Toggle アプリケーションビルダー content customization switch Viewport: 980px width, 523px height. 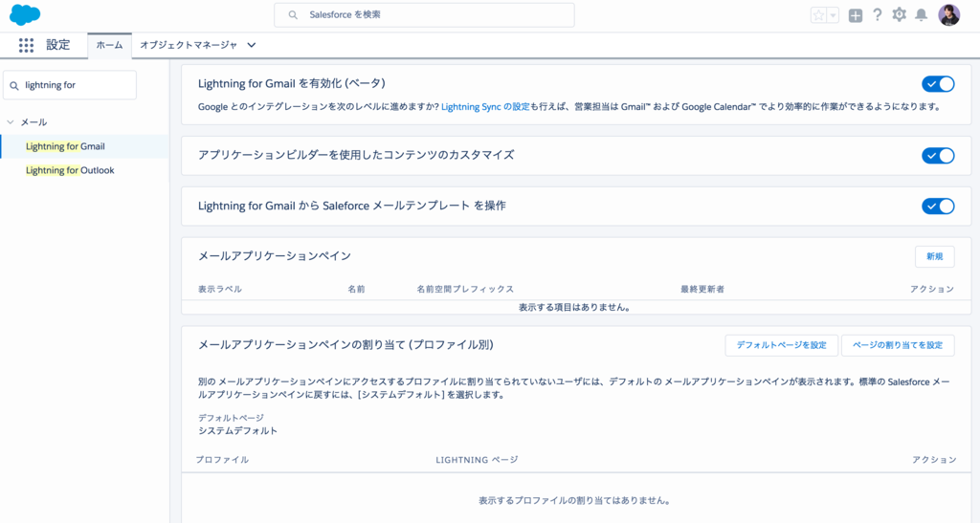point(938,156)
